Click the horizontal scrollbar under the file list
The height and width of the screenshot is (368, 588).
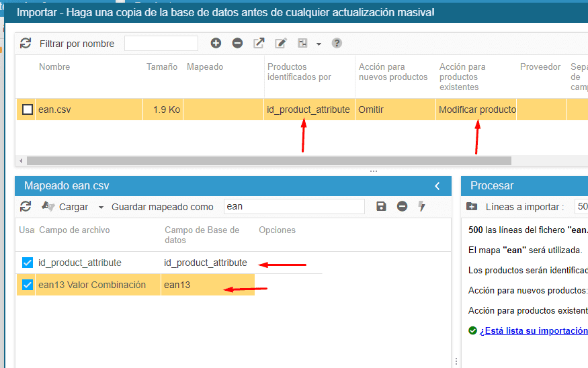pos(269,161)
